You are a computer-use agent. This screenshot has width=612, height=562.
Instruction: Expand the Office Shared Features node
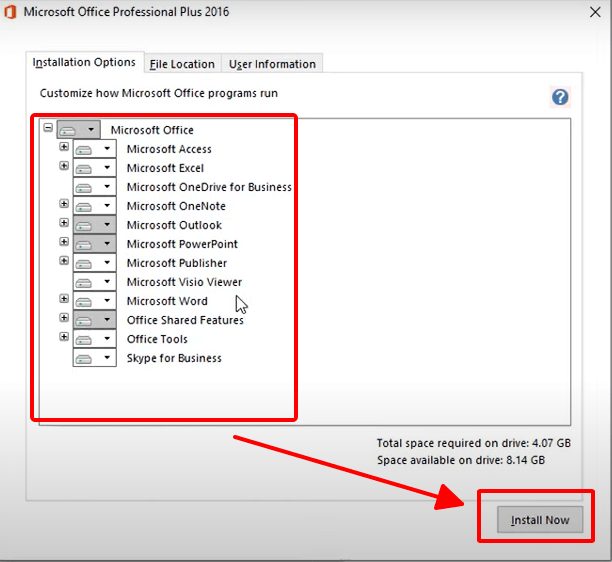(64, 318)
